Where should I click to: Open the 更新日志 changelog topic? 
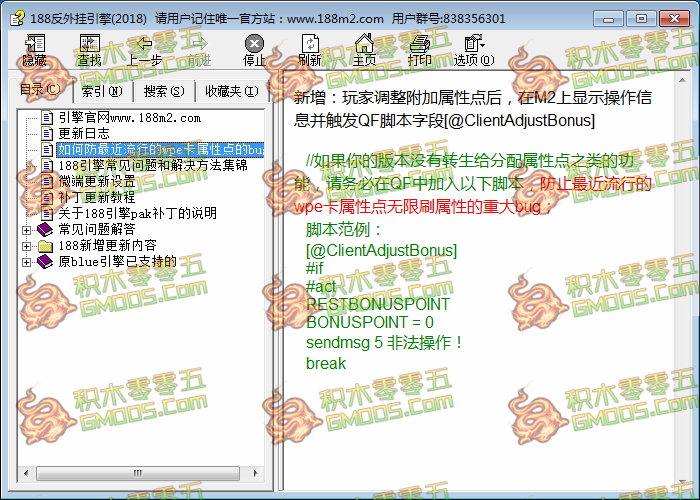point(84,133)
